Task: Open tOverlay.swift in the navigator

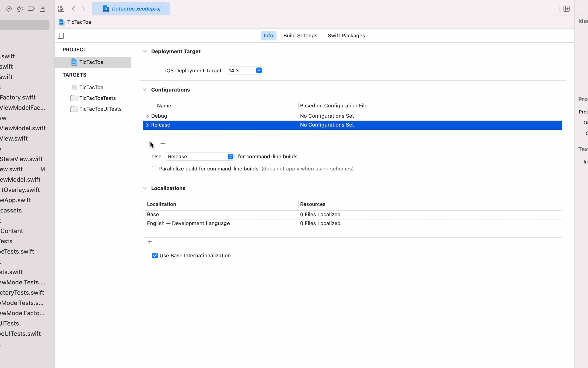Action: pyautogui.click(x=20, y=190)
